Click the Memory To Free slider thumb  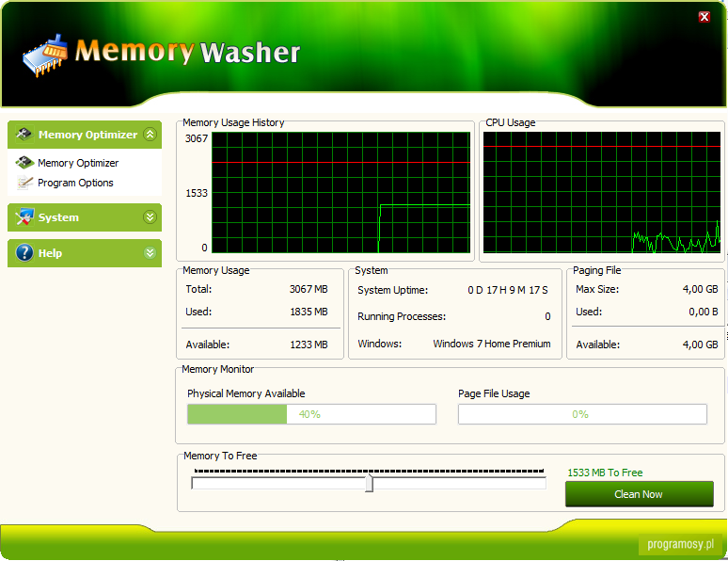(x=369, y=483)
